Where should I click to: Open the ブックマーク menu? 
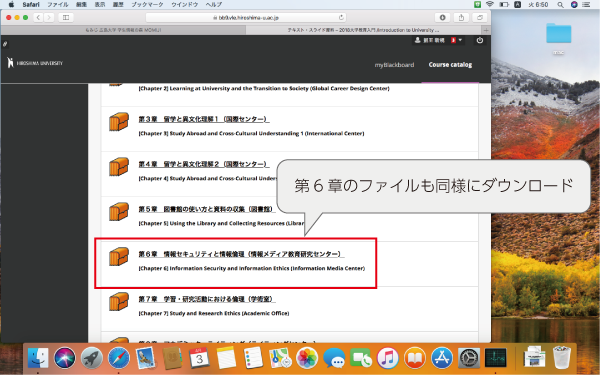pyautogui.click(x=147, y=5)
